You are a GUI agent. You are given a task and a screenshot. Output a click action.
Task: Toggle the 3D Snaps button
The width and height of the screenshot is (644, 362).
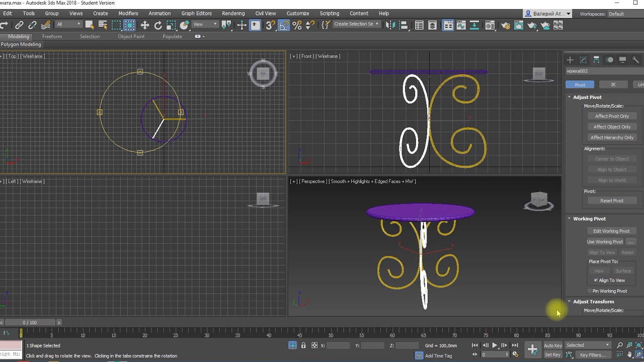pyautogui.click(x=271, y=25)
